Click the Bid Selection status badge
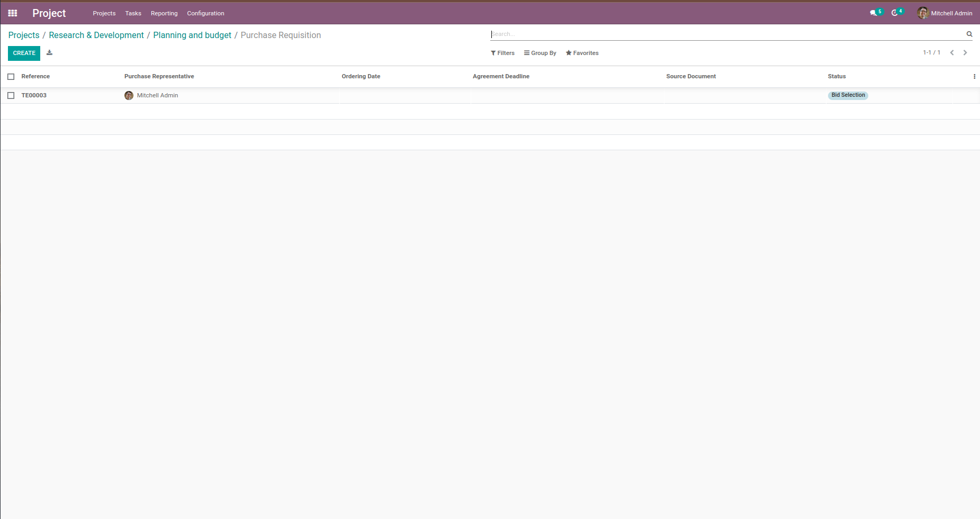 [x=848, y=95]
